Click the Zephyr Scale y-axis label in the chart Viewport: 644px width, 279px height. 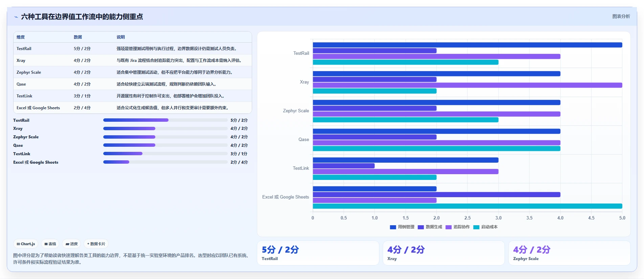point(296,111)
